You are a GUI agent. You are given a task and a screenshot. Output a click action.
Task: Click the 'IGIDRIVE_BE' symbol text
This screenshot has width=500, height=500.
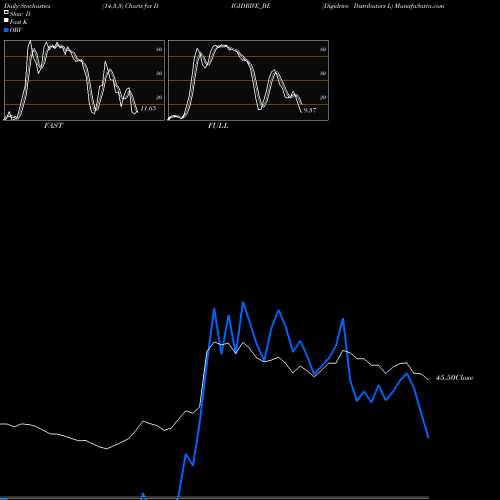pyautogui.click(x=251, y=6)
